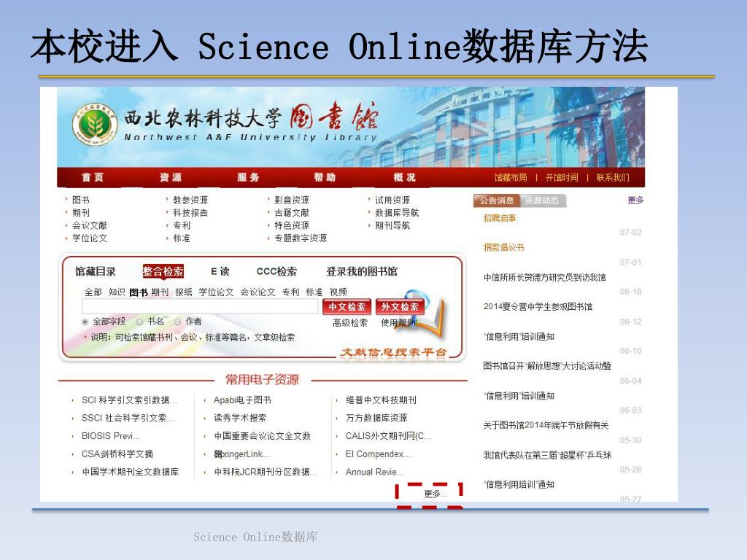Open the 联系我们 link
This screenshot has width=747, height=560.
613,178
